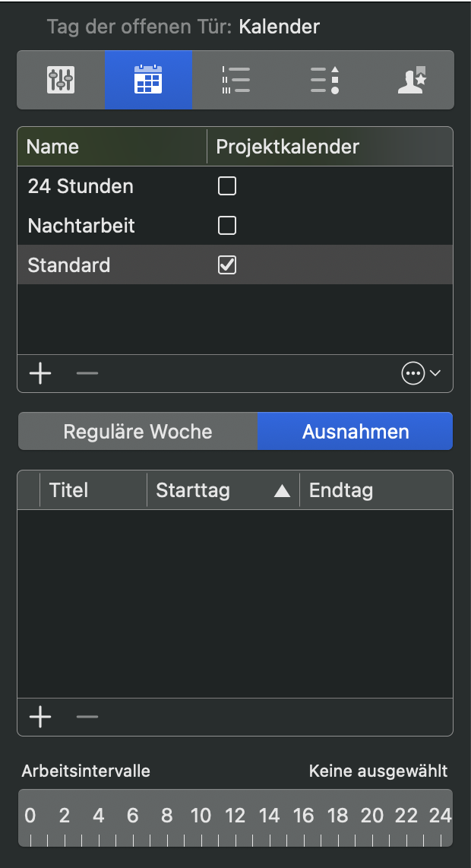Image resolution: width=471 pixels, height=868 pixels.
Task: Remove the selected calendar using the minus icon
Action: 87,373
